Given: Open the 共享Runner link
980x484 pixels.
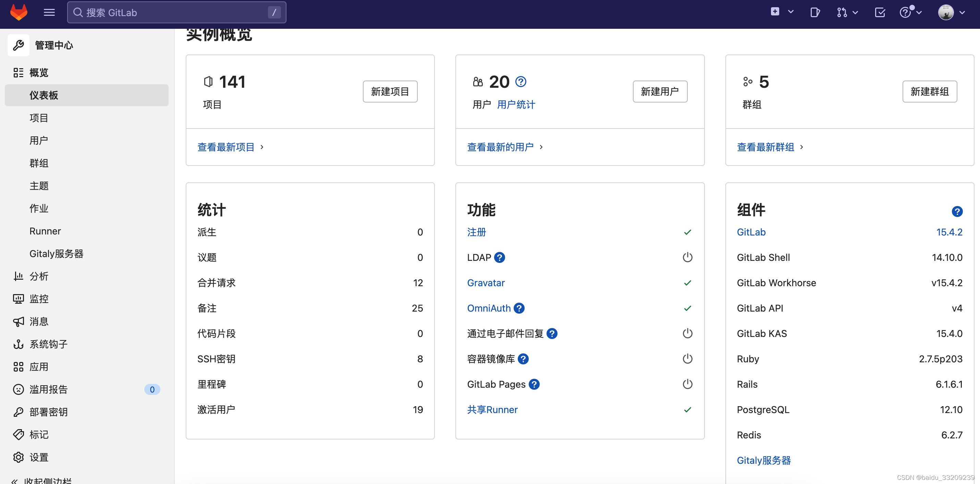Looking at the screenshot, I should tap(492, 410).
